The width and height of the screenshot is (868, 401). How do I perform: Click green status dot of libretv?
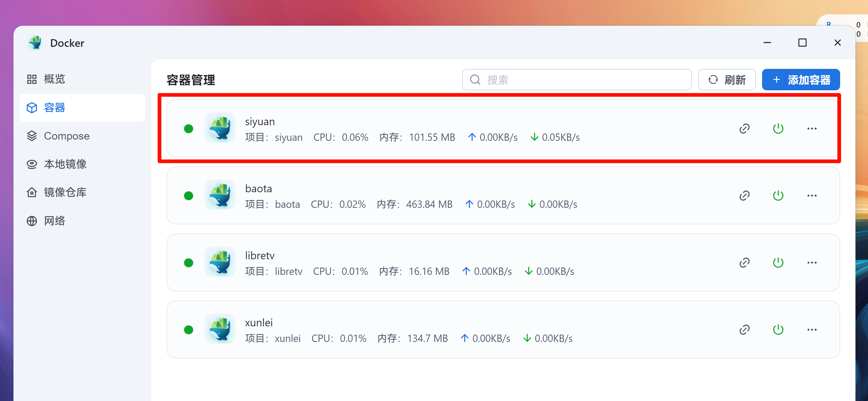(189, 263)
